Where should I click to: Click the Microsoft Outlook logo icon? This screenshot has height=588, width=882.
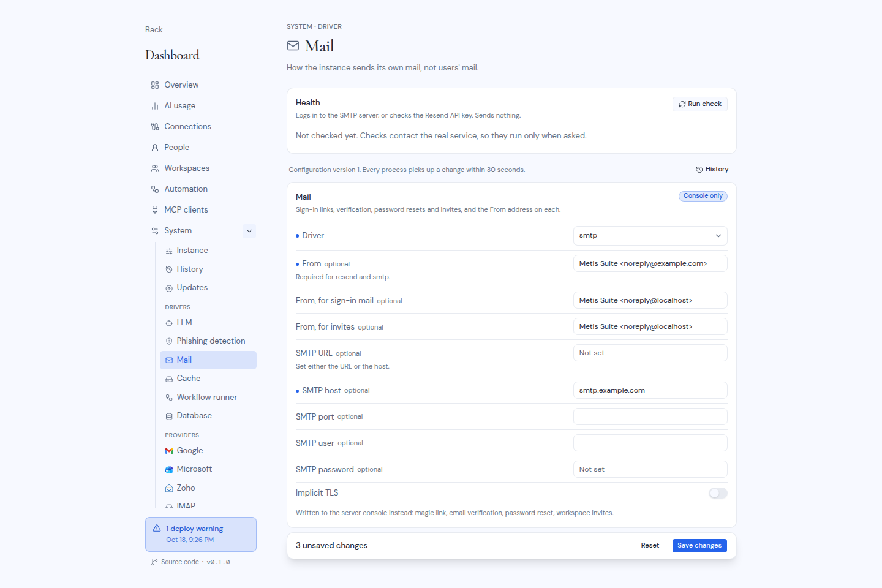click(169, 469)
